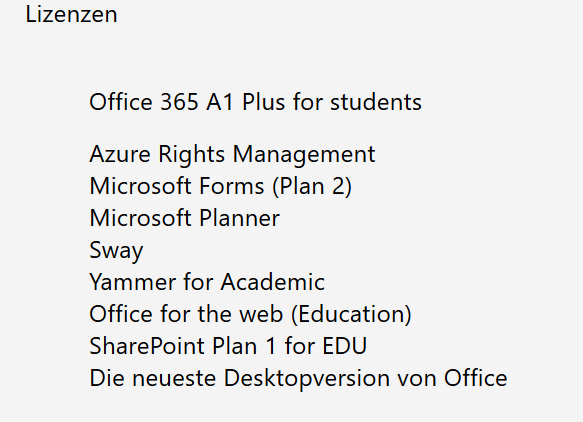Click the word 'students' in the license title
The width and height of the screenshot is (583, 422).
[x=376, y=102]
